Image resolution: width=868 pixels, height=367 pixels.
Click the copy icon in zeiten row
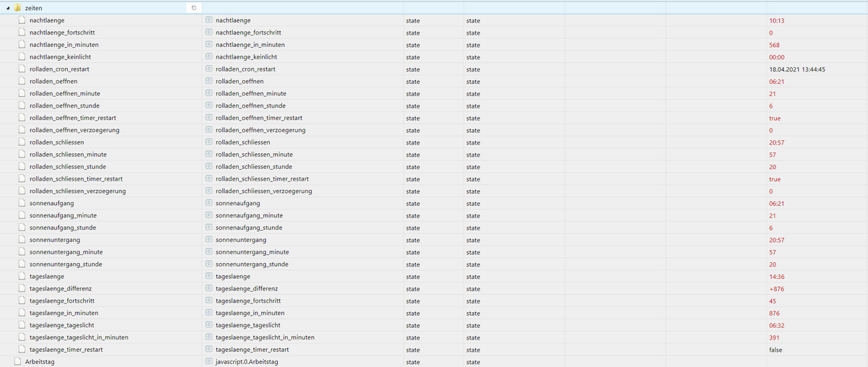click(194, 8)
